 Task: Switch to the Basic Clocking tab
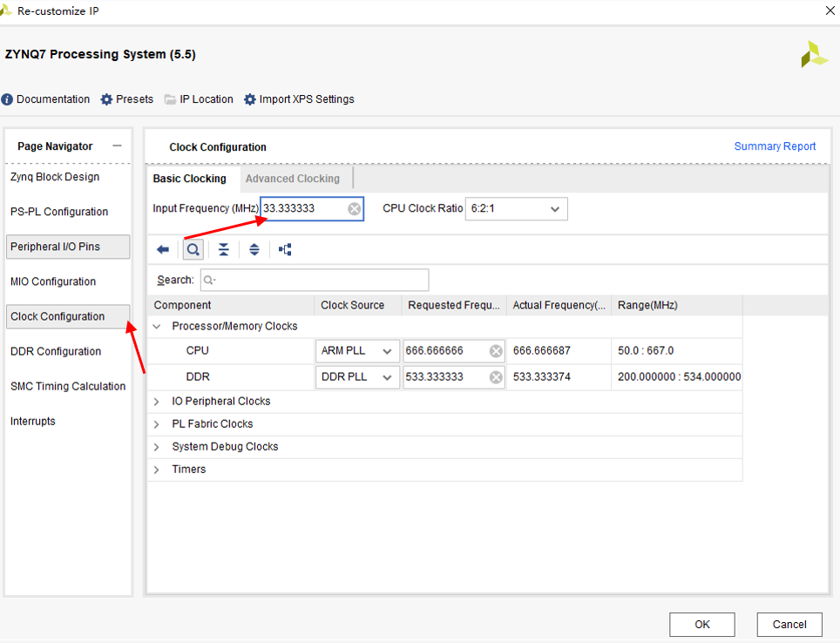pyautogui.click(x=190, y=179)
